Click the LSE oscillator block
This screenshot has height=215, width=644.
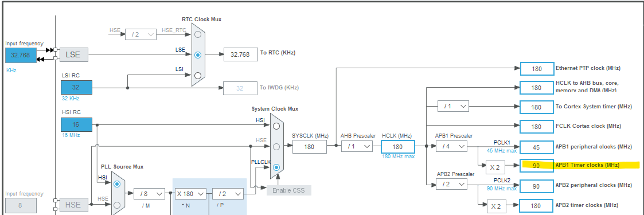pyautogui.click(x=73, y=54)
